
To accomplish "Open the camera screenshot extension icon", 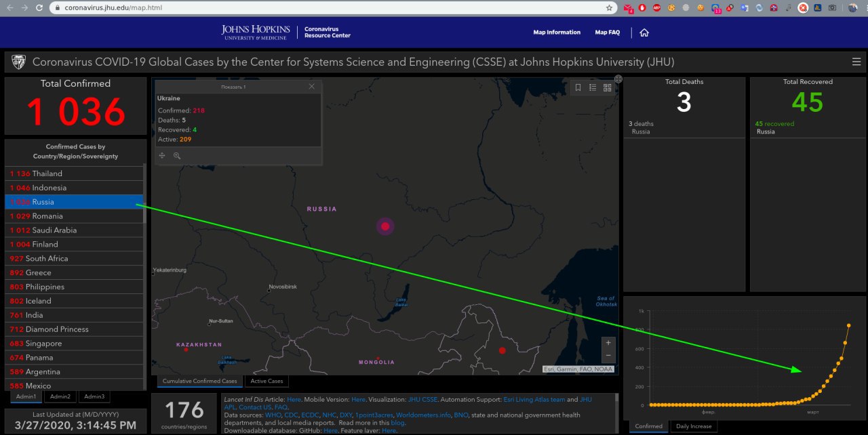I will [x=832, y=8].
